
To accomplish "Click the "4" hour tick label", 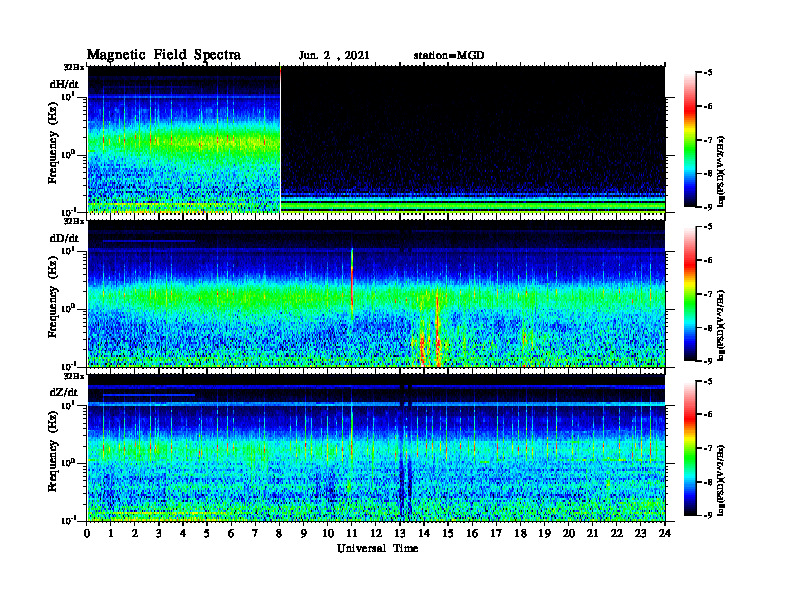I will (x=183, y=534).
